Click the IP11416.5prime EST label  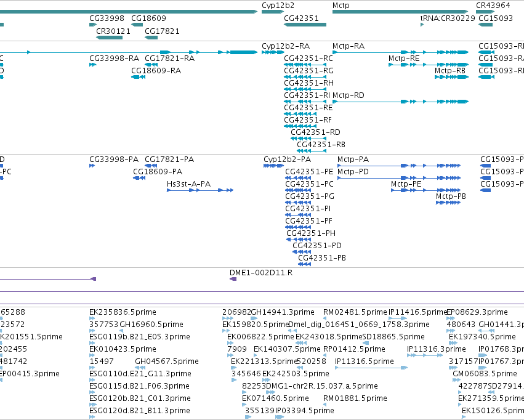click(418, 312)
